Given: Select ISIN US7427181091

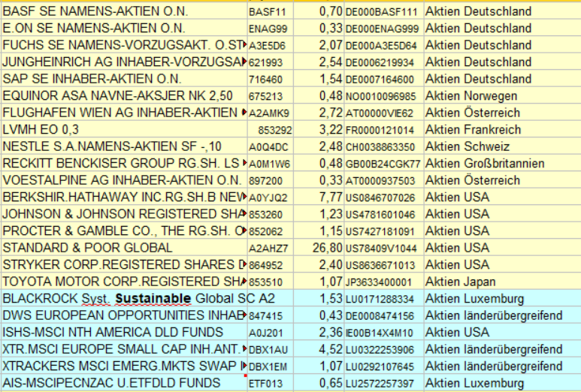Looking at the screenshot, I should (384, 231).
